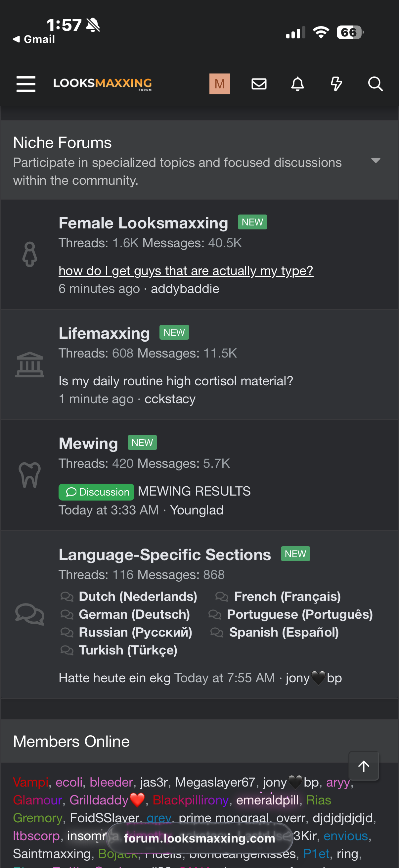
Task: Tap the orange M user avatar
Action: (220, 84)
